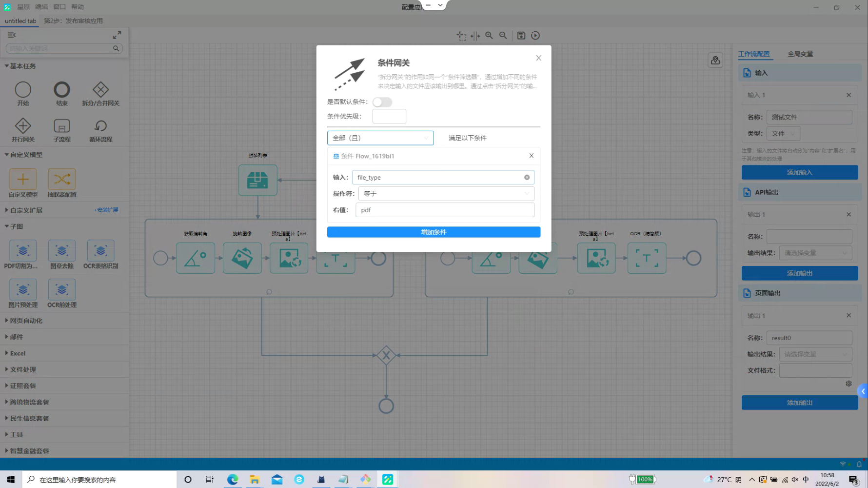Pick the PDF切割为... subgraph icon

click(x=23, y=251)
